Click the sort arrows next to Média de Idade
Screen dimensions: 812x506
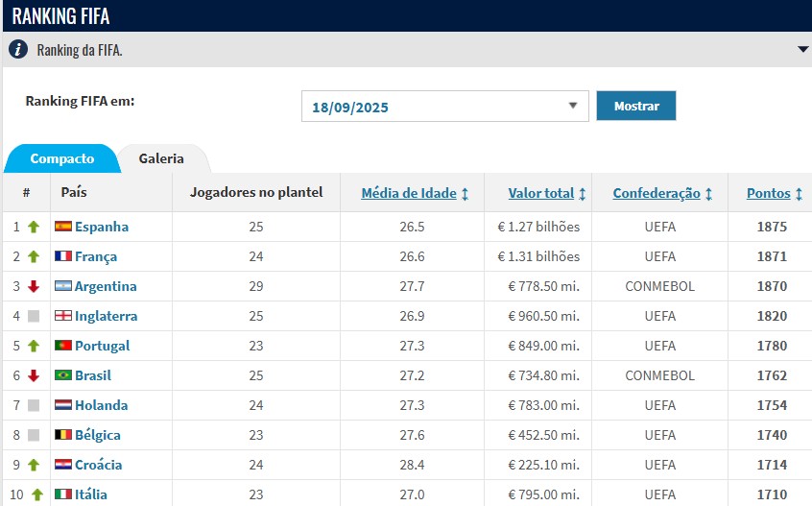point(466,194)
